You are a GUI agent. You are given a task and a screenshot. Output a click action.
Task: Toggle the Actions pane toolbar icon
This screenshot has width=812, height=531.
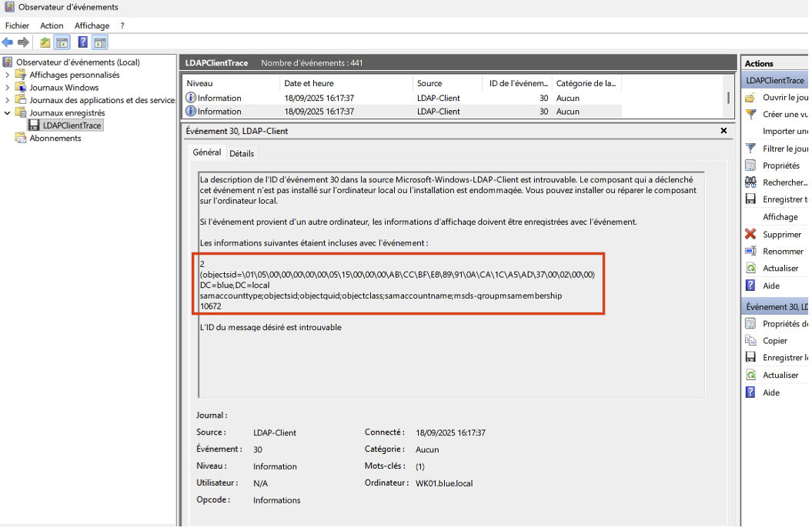click(x=100, y=42)
